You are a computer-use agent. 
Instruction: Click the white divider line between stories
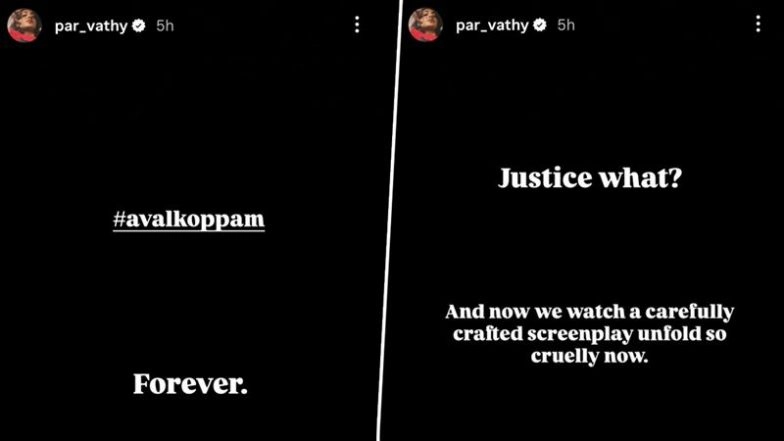coord(390,220)
